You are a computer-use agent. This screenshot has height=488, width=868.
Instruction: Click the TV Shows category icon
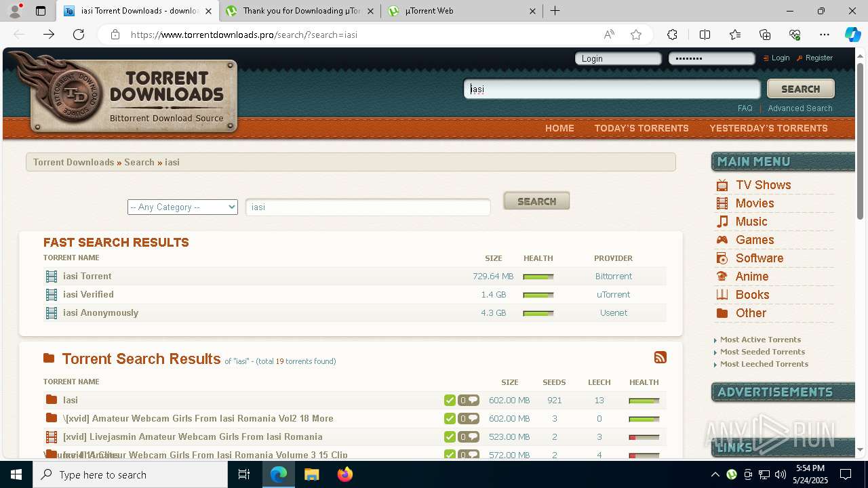click(x=722, y=185)
